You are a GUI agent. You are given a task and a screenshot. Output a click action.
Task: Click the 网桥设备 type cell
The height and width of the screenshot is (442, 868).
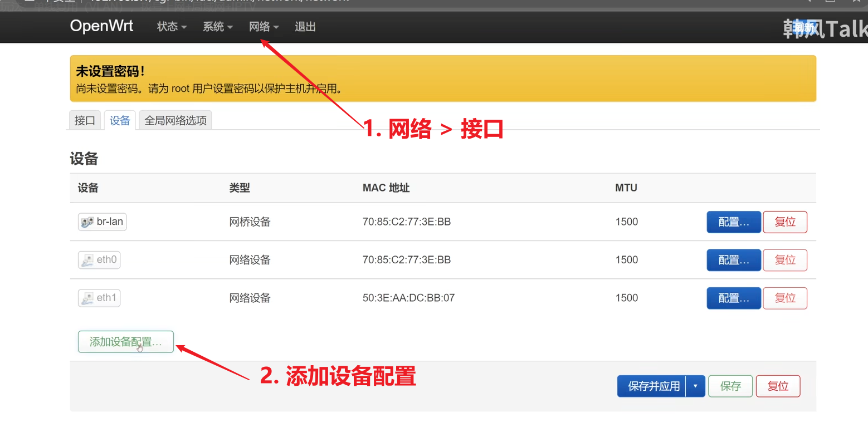pos(250,222)
